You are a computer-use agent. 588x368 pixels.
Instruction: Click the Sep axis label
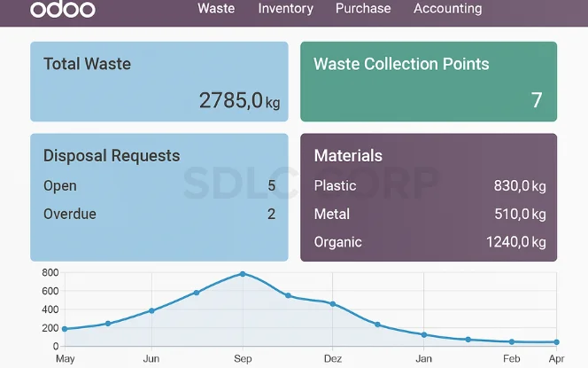[243, 358]
